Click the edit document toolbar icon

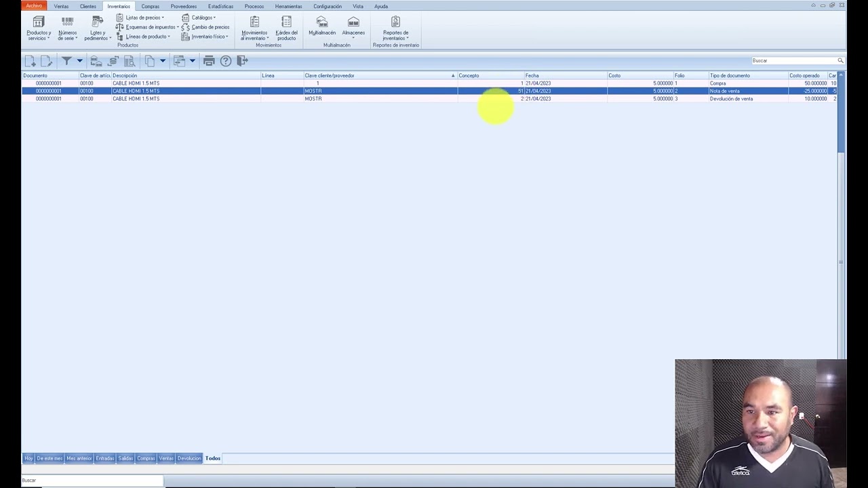pyautogui.click(x=46, y=61)
